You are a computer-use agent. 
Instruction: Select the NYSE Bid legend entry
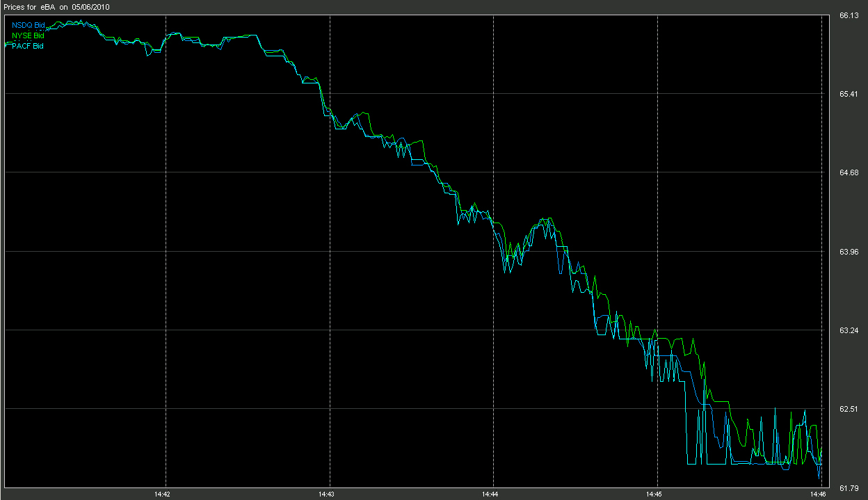pos(28,35)
